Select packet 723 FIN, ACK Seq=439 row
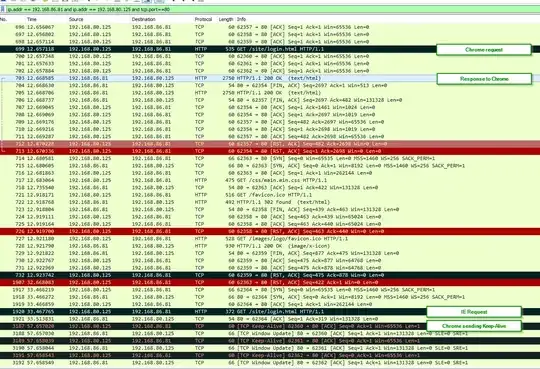Viewport: 540px width, 369px height. point(270,209)
